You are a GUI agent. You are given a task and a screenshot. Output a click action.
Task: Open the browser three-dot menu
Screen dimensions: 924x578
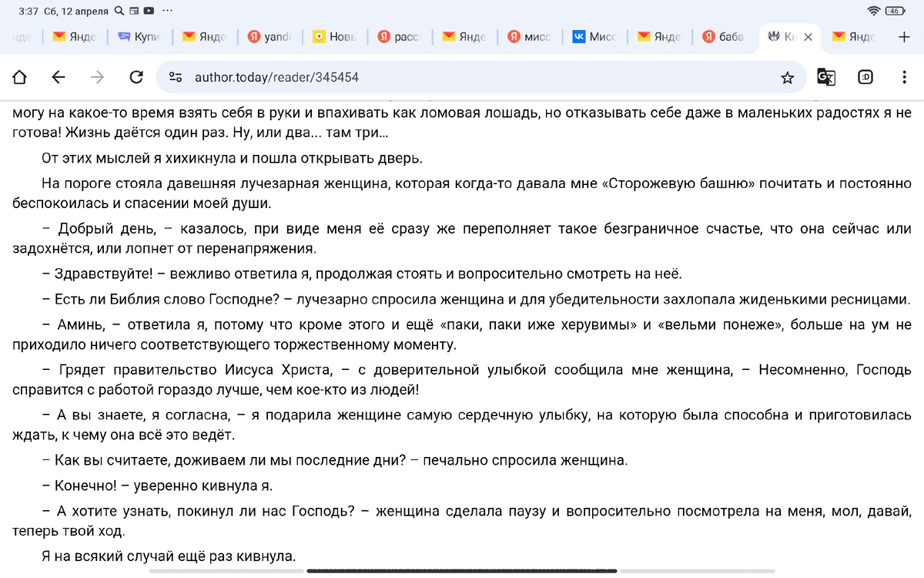pyautogui.click(x=905, y=77)
